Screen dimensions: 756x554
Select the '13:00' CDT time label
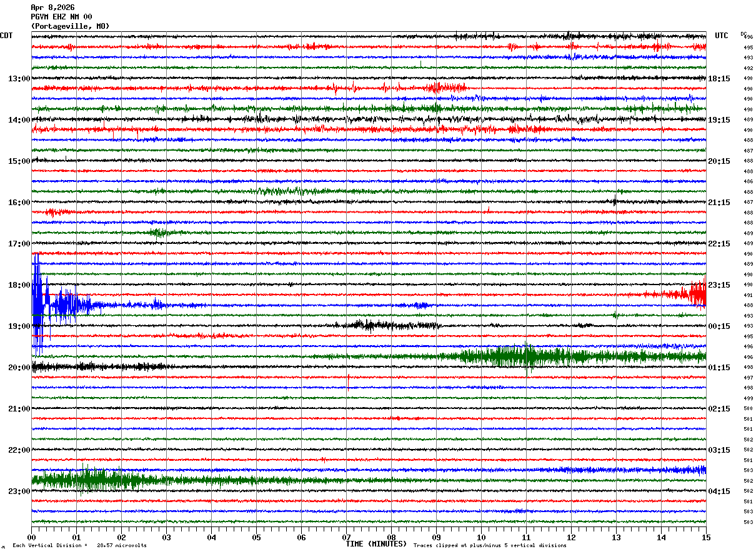(19, 79)
